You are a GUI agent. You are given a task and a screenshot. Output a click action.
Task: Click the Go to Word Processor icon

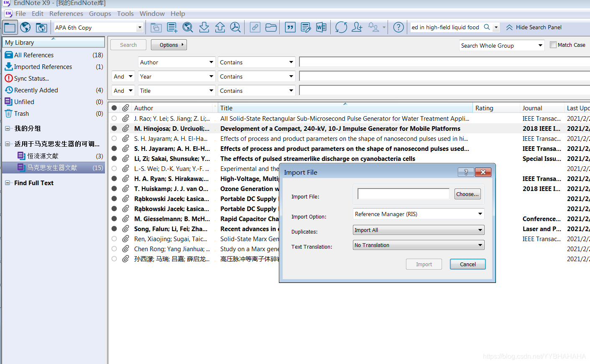tap(321, 28)
